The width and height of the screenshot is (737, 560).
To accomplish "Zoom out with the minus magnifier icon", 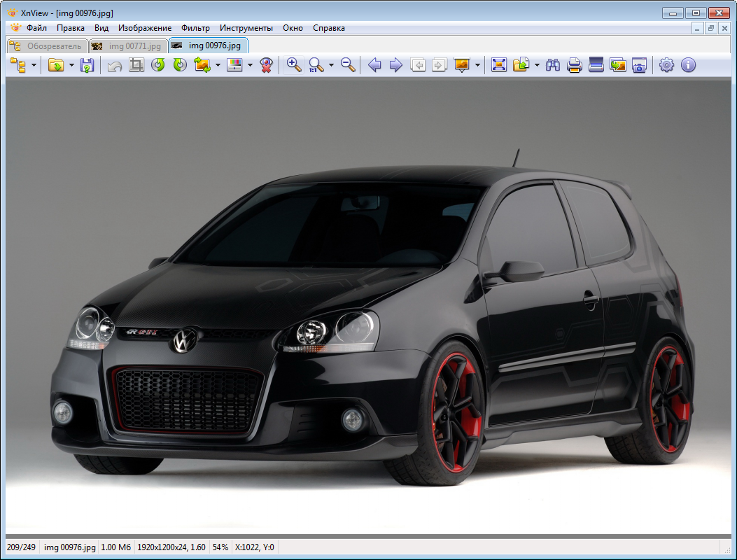I will pos(348,65).
